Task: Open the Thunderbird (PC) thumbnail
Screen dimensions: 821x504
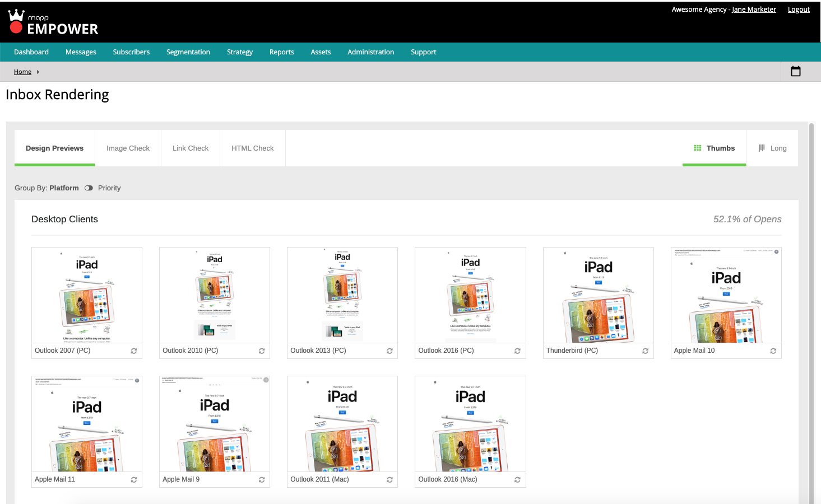Action: (599, 295)
